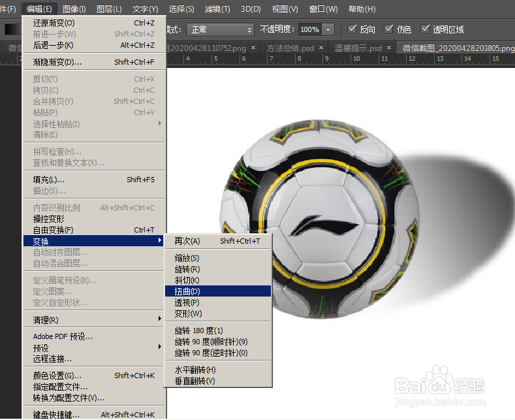Toggle the 仿色 checkbox

[x=389, y=29]
